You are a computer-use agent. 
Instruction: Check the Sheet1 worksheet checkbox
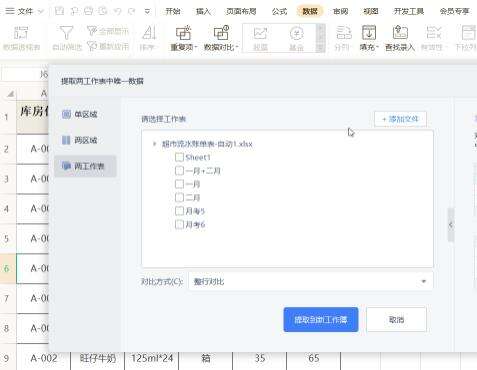tap(179, 157)
